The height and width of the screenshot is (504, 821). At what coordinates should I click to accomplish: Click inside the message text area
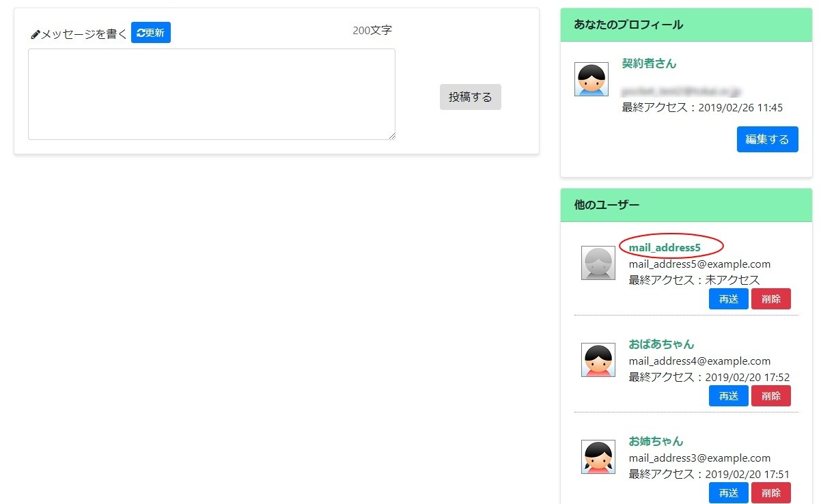click(x=212, y=94)
